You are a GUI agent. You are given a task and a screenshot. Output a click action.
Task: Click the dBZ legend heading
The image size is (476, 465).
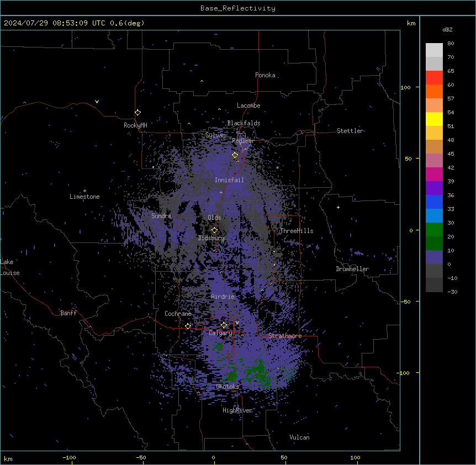click(x=447, y=29)
